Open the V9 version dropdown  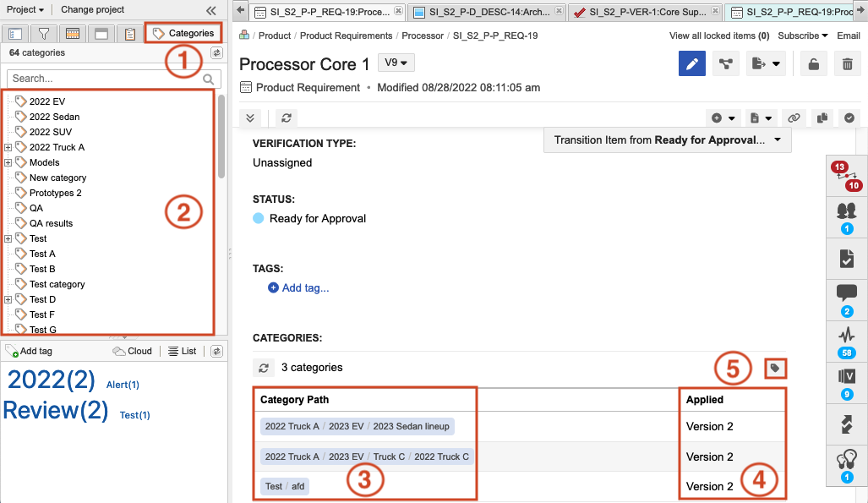[396, 63]
